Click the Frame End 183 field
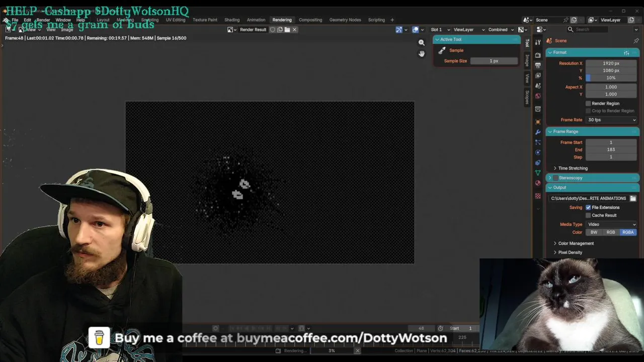The height and width of the screenshot is (362, 644). point(611,150)
